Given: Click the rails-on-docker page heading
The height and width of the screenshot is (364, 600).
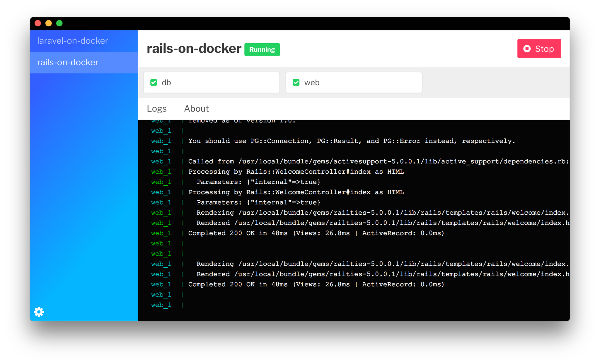Looking at the screenshot, I should 194,49.
